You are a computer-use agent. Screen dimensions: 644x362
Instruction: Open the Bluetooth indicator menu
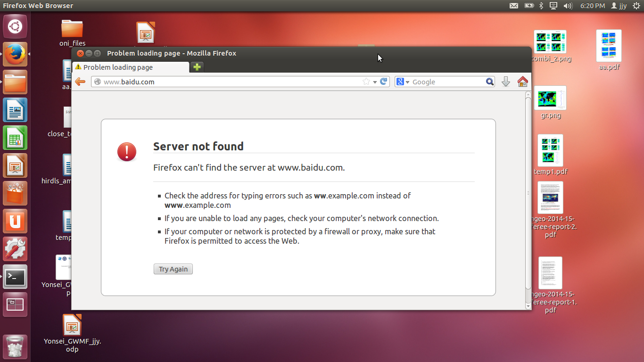point(541,6)
